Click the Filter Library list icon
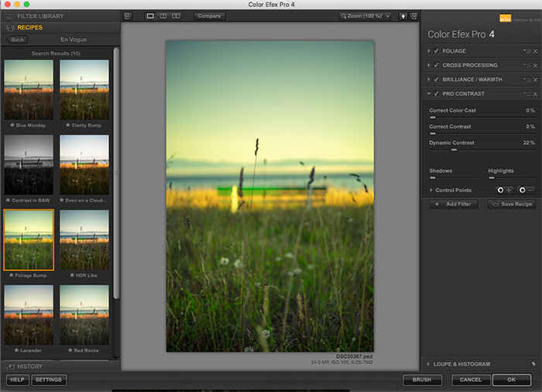542x392 pixels. [x=9, y=16]
